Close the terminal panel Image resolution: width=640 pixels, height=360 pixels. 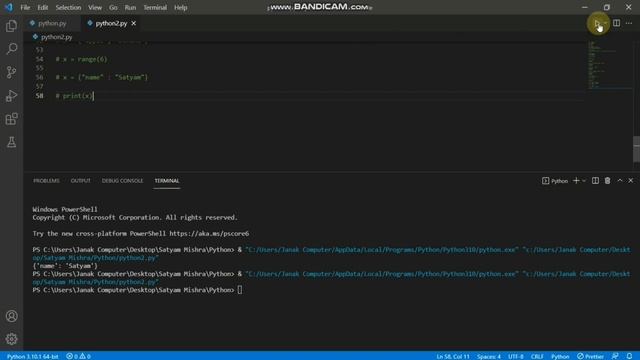(x=631, y=180)
